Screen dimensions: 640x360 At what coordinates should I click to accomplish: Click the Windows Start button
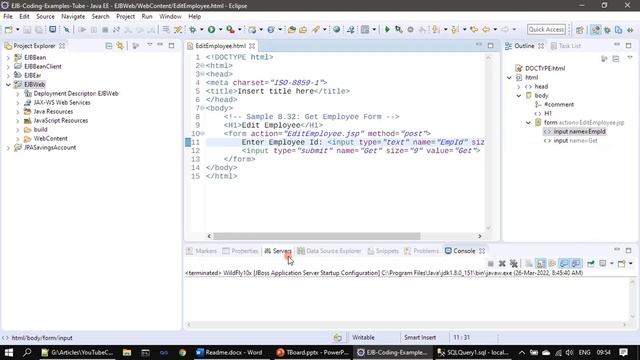[9, 352]
